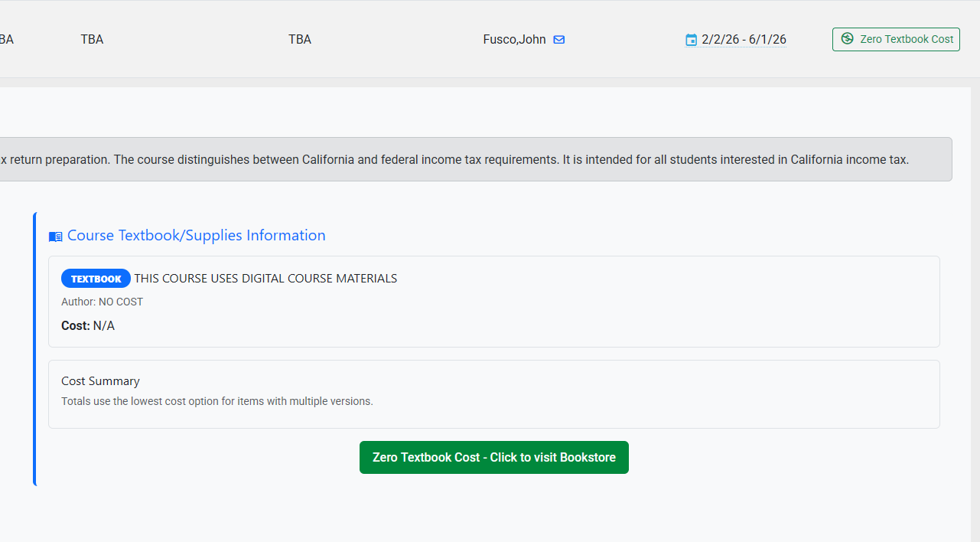Image resolution: width=980 pixels, height=542 pixels.
Task: Select the DIGITAL COURSE MATERIALS title text
Action: coord(265,279)
